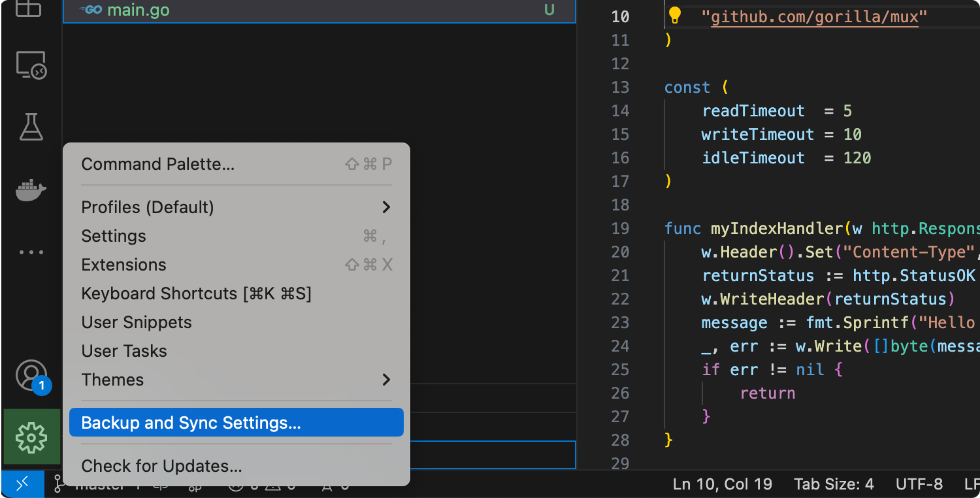Viewport: 980px width, 498px height.
Task: Click the Ln 10, Col 19 status indicator
Action: [x=722, y=484]
